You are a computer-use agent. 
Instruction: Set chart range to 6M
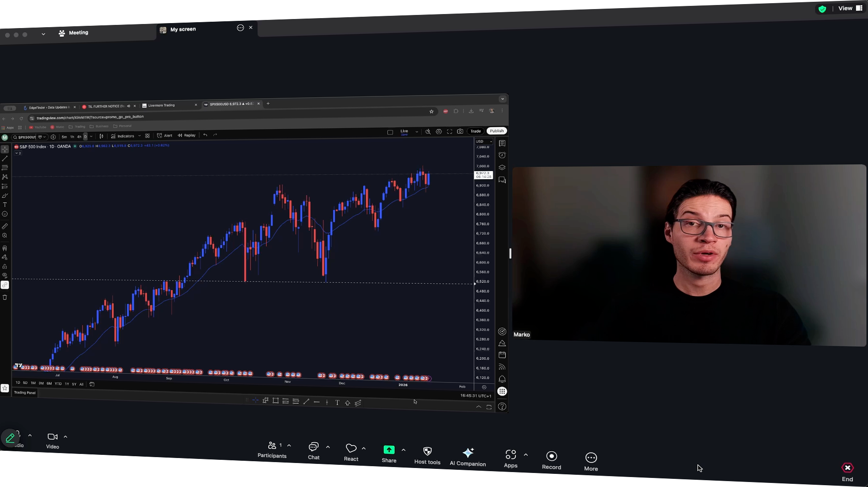click(x=49, y=383)
